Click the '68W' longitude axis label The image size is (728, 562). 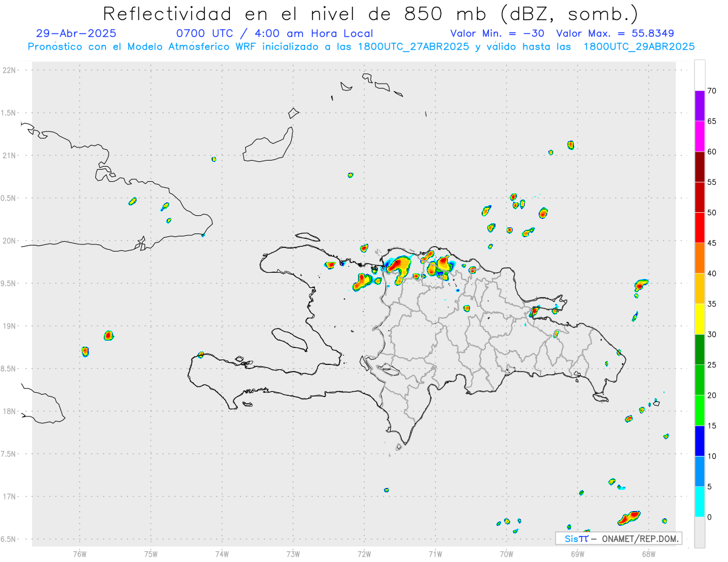pos(648,553)
